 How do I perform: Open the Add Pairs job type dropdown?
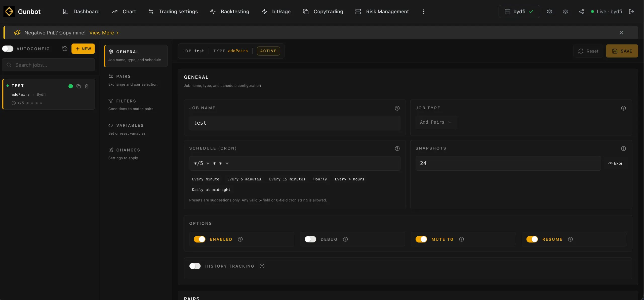point(436,122)
